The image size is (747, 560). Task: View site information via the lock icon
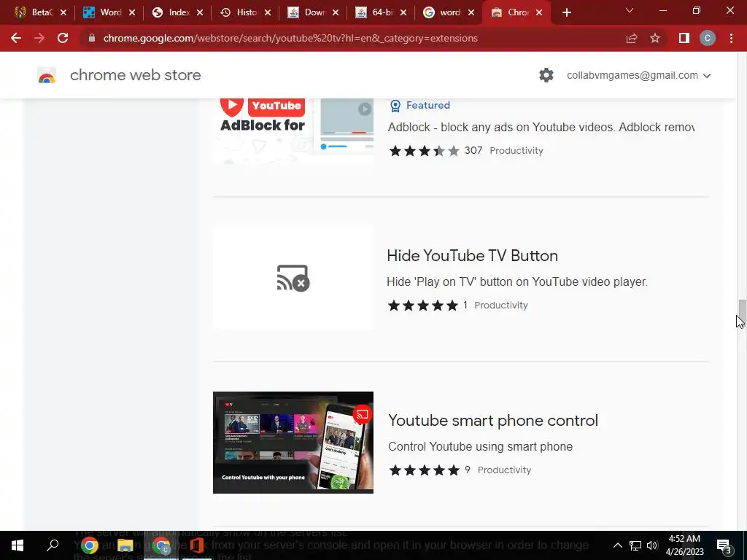click(x=92, y=38)
